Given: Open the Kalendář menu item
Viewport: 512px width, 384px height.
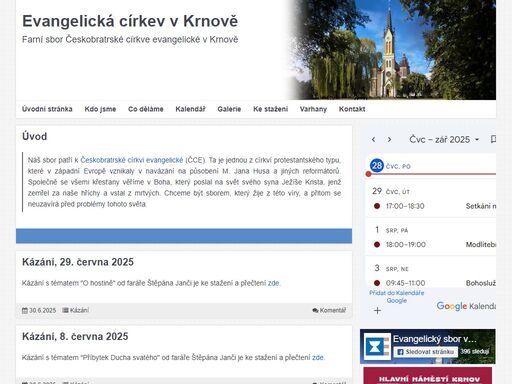Looking at the screenshot, I should coord(190,109).
